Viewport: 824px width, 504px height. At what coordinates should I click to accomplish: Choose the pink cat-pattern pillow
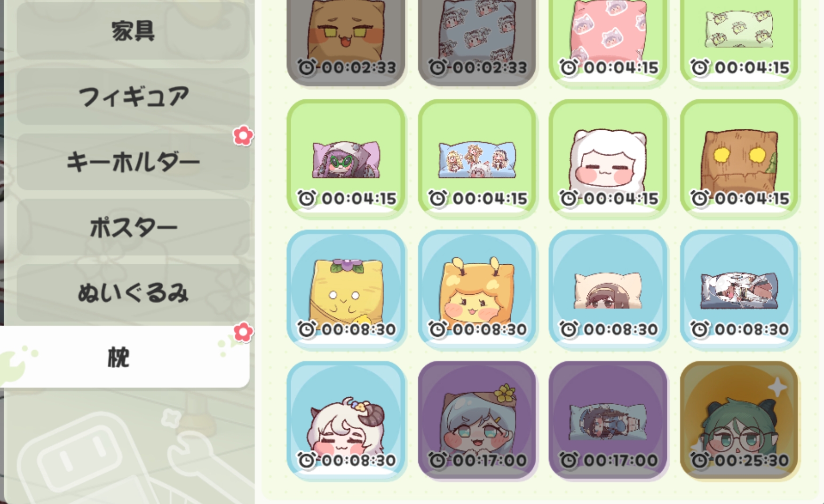(608, 41)
